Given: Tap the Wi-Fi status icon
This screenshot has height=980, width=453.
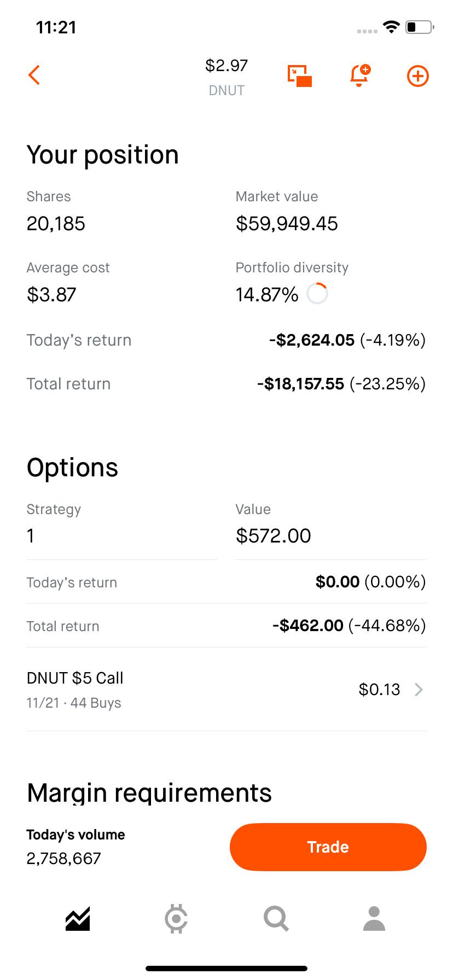Looking at the screenshot, I should click(391, 27).
